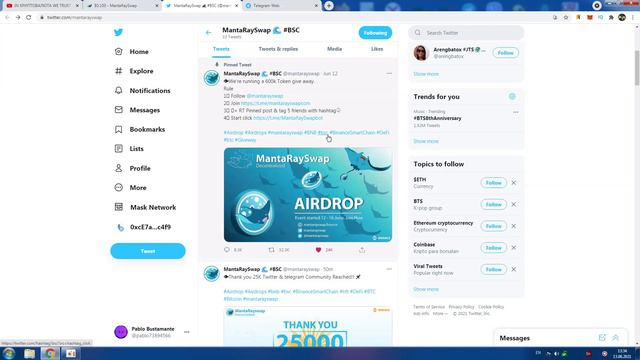
Task: Share the pinned airdrop tweet
Action: 362,250
